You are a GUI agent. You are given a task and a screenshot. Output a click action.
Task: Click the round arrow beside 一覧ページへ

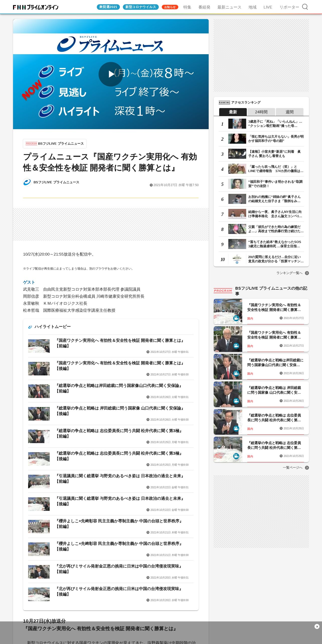pos(307,468)
